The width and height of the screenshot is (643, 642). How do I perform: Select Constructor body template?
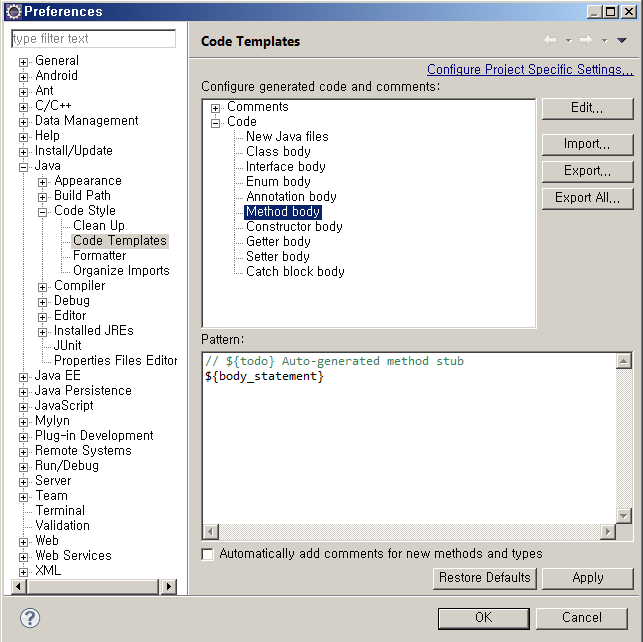[x=294, y=227]
